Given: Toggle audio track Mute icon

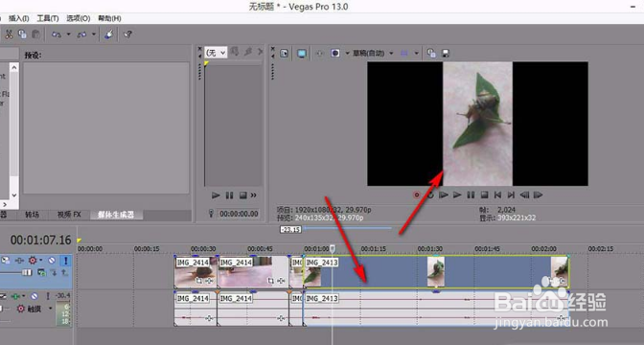Looking at the screenshot, I should click(34, 296).
